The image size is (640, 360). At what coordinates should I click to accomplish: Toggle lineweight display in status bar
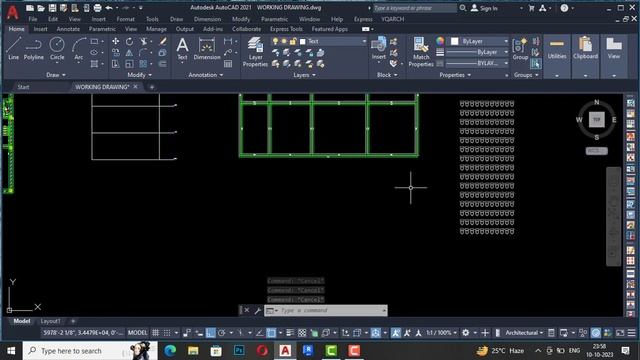290,333
